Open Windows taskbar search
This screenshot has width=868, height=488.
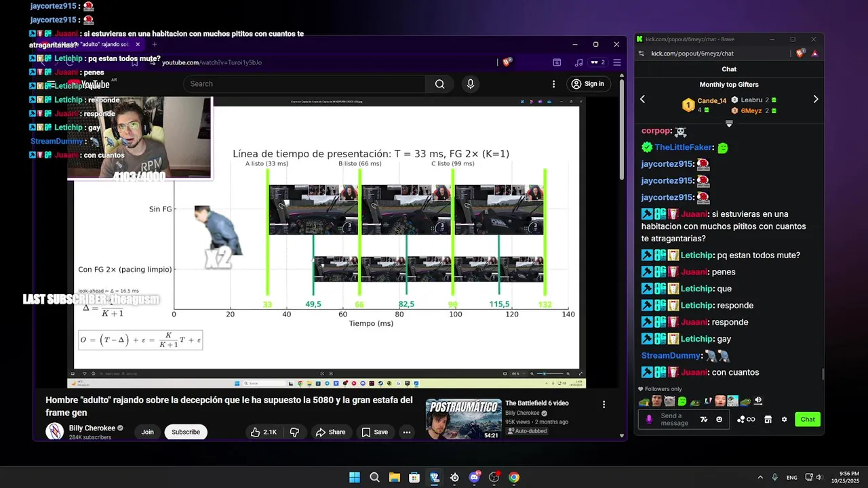point(374,477)
